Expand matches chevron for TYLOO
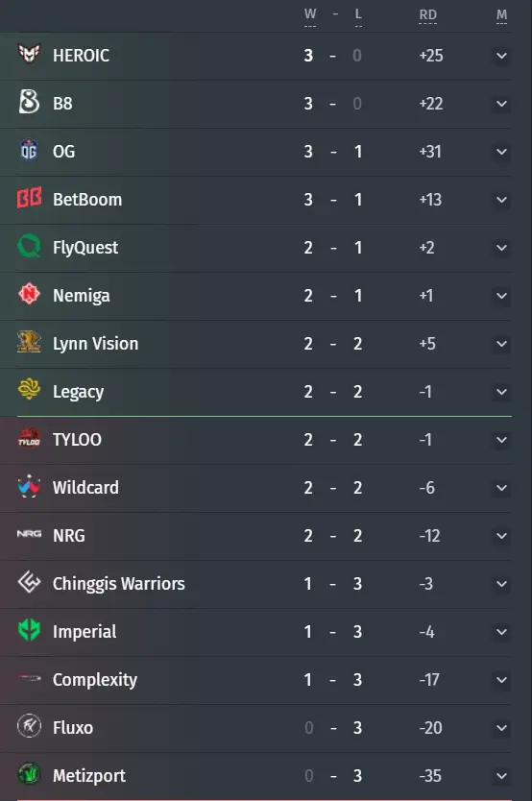This screenshot has height=801, width=532. point(502,440)
